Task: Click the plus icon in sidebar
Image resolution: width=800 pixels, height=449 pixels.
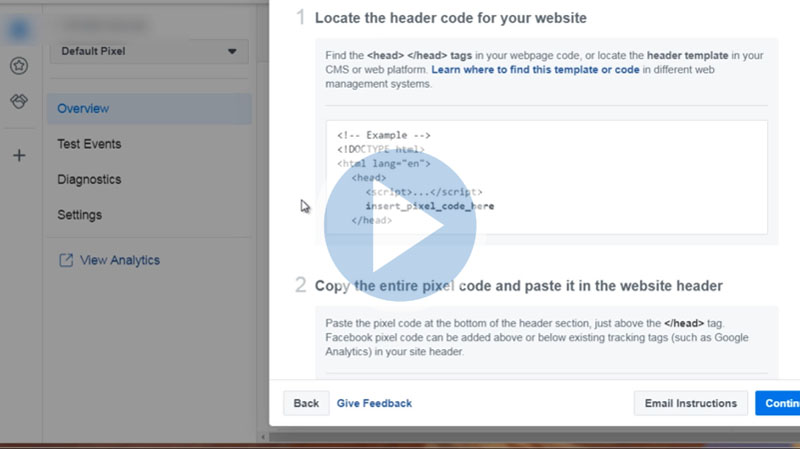Action: point(19,155)
